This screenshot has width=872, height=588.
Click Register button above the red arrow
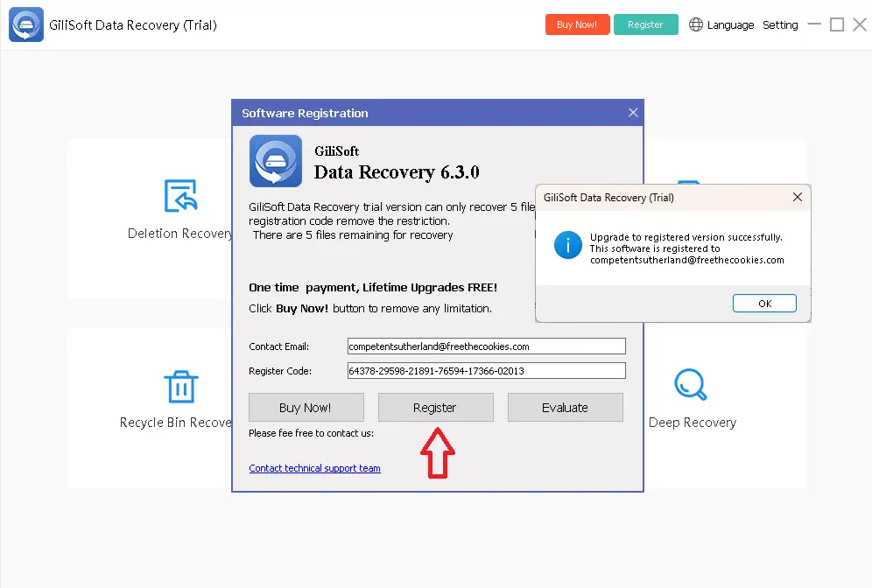point(435,408)
